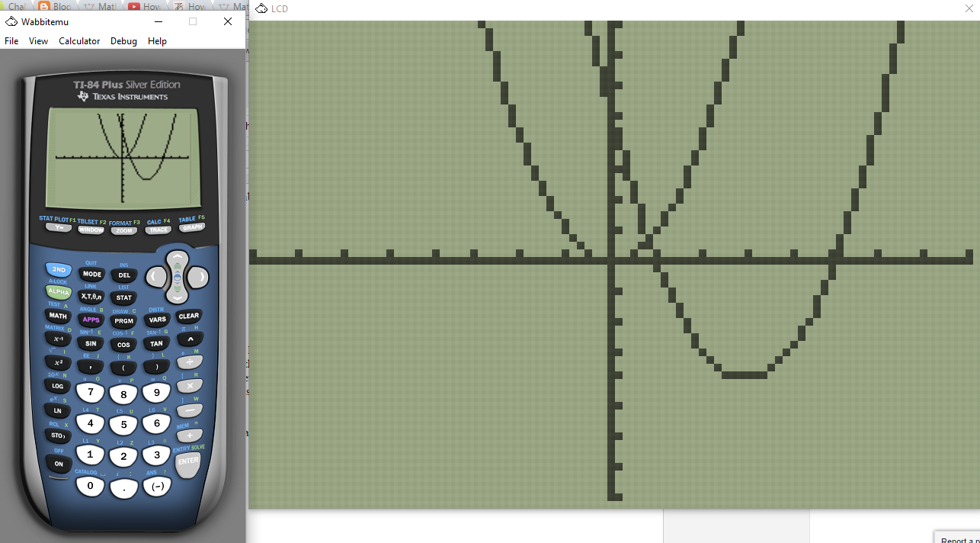Open the File menu
The width and height of the screenshot is (980, 543).
point(11,41)
